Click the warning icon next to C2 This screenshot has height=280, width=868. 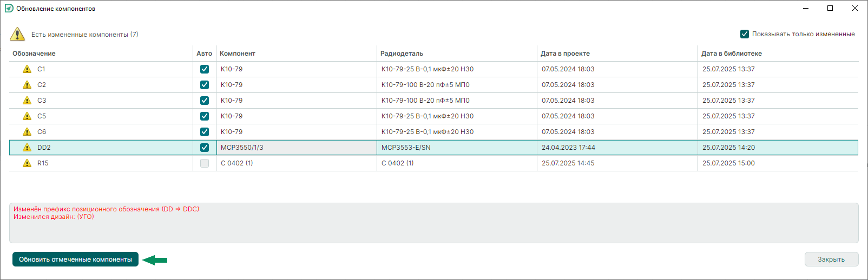[x=27, y=85]
